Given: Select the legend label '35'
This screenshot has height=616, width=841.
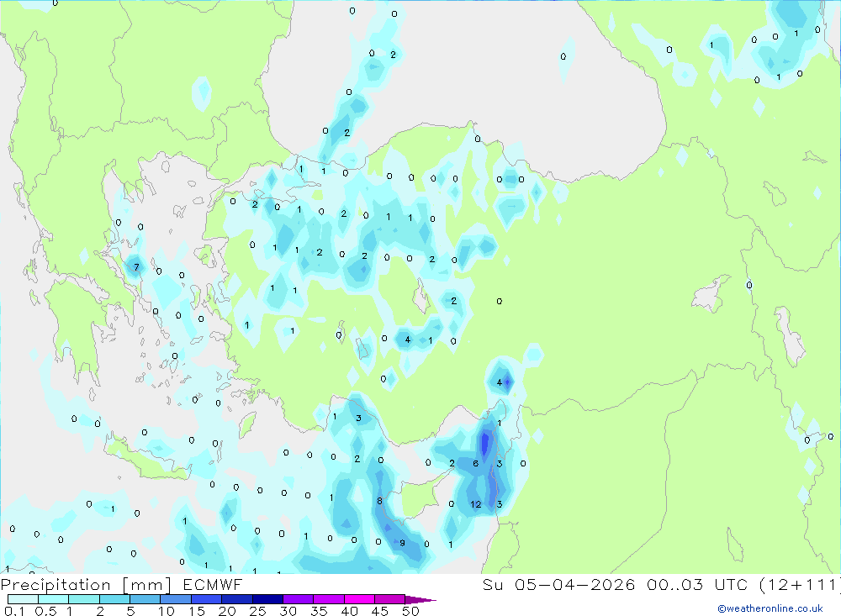Looking at the screenshot, I should point(319,611).
